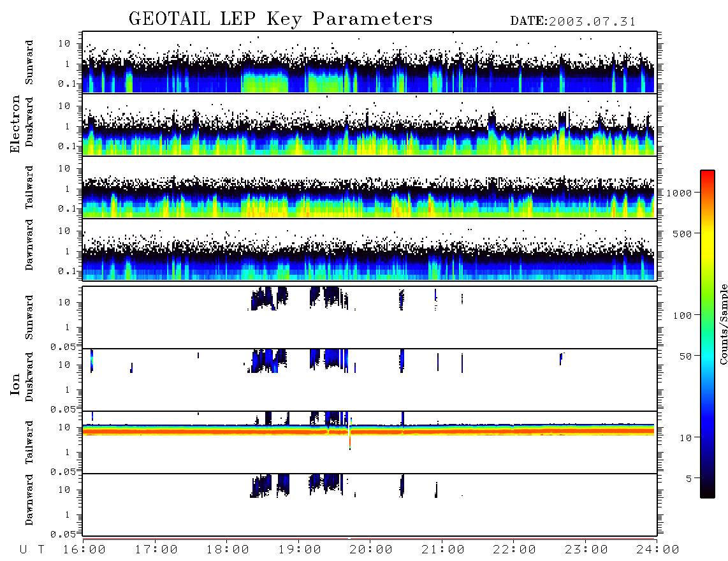
Task: Click the 1 tick of Ion Sunward panel
Action: pyautogui.click(x=67, y=328)
